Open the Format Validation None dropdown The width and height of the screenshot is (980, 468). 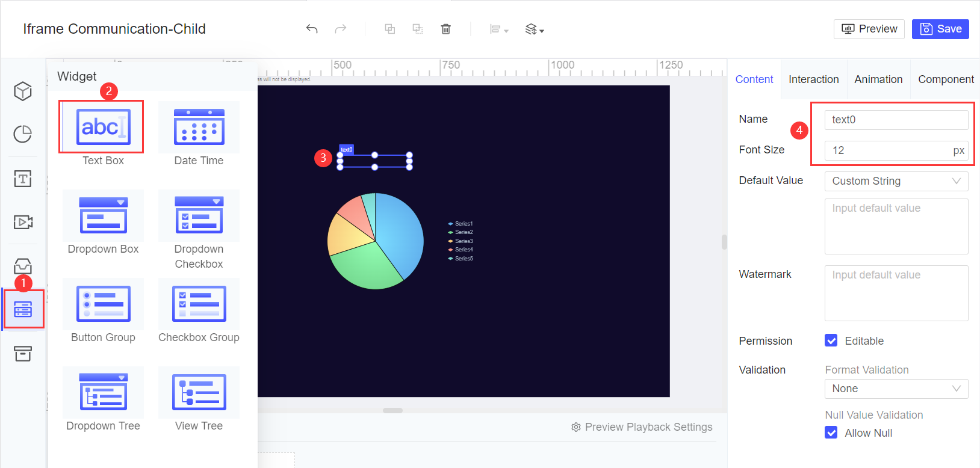pos(896,389)
